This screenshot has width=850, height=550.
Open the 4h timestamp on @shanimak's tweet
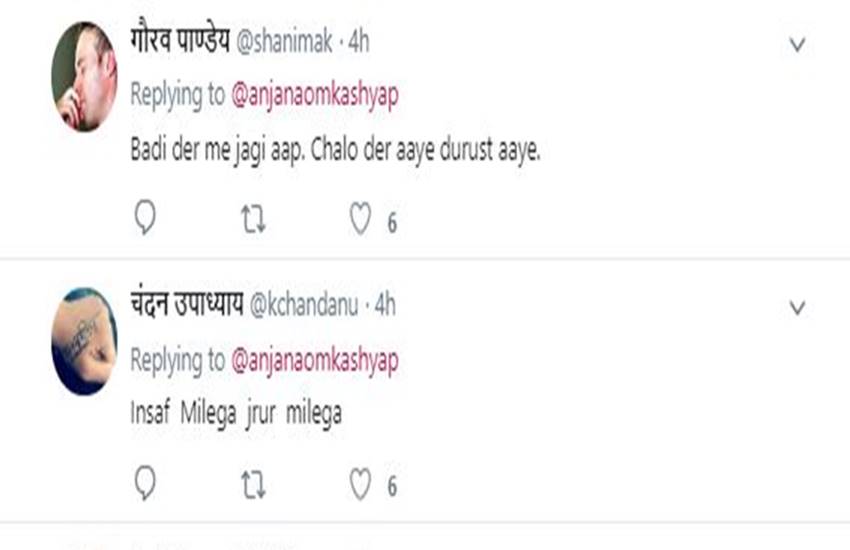coord(359,42)
